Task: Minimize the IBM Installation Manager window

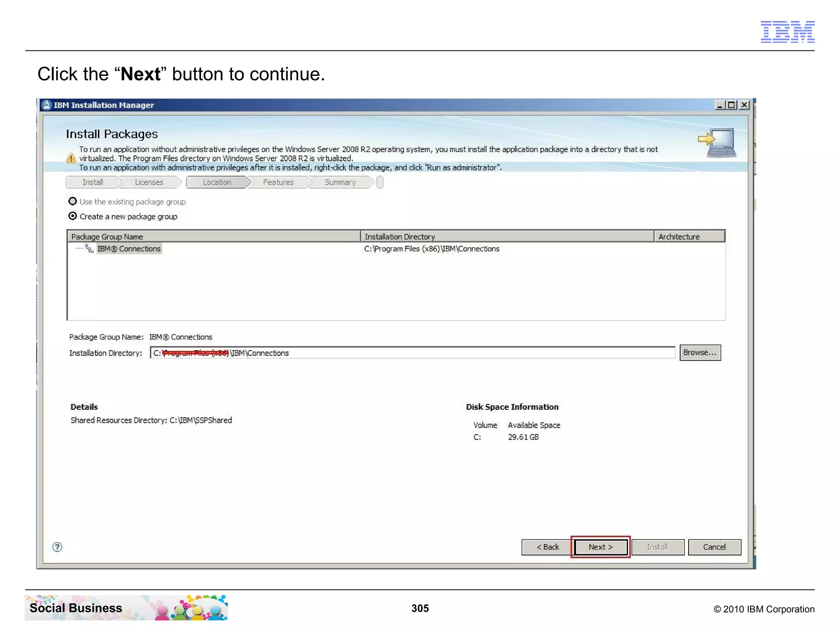Action: [x=720, y=105]
